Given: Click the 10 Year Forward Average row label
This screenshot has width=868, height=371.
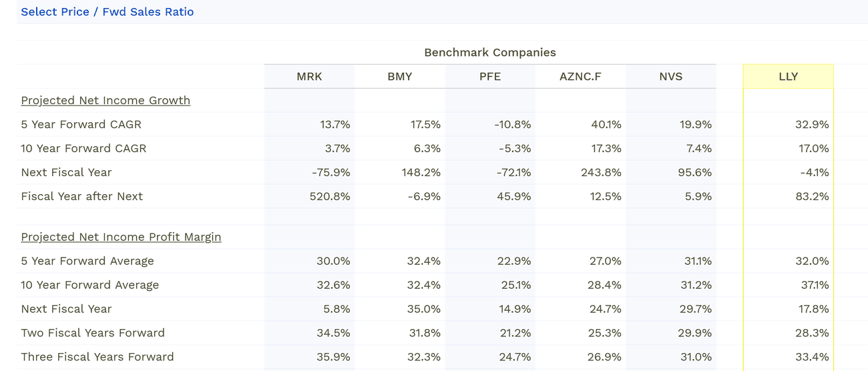Looking at the screenshot, I should pyautogui.click(x=89, y=285).
